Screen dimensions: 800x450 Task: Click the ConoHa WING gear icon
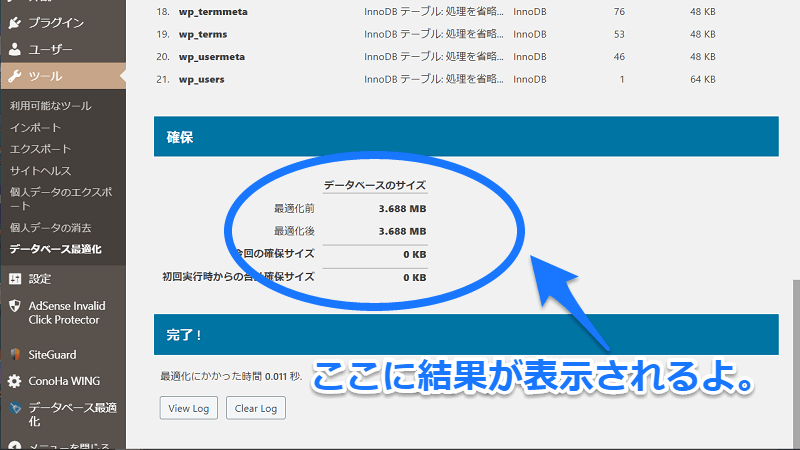14,381
